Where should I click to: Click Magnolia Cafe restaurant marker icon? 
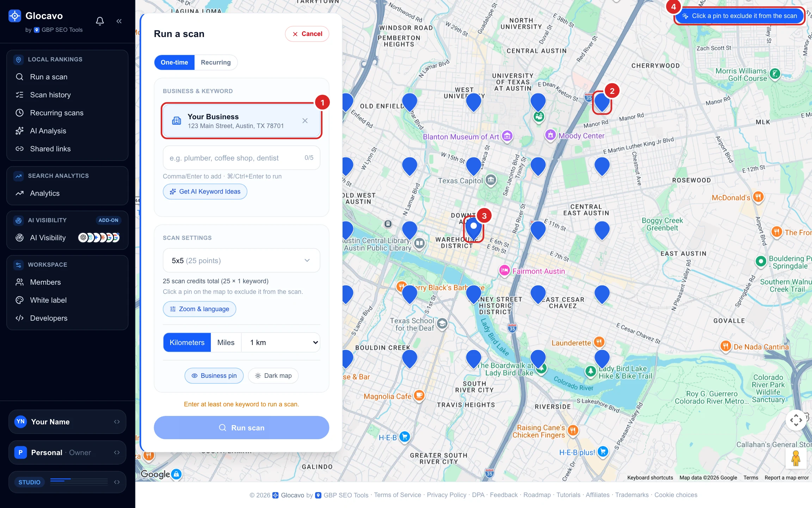pyautogui.click(x=419, y=395)
